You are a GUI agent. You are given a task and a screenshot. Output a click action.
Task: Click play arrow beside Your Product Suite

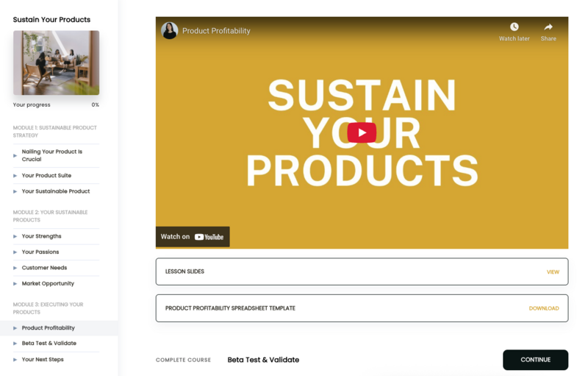pos(15,176)
